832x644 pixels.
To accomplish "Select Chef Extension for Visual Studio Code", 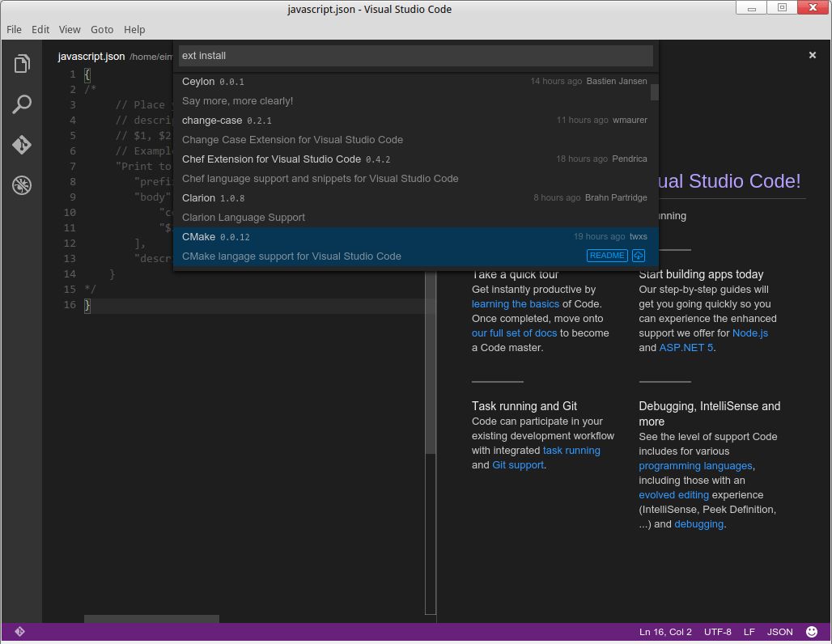I will (414, 169).
